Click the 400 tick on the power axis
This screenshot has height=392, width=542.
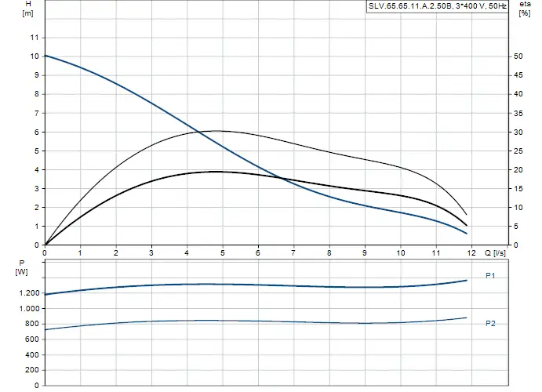click(33, 354)
